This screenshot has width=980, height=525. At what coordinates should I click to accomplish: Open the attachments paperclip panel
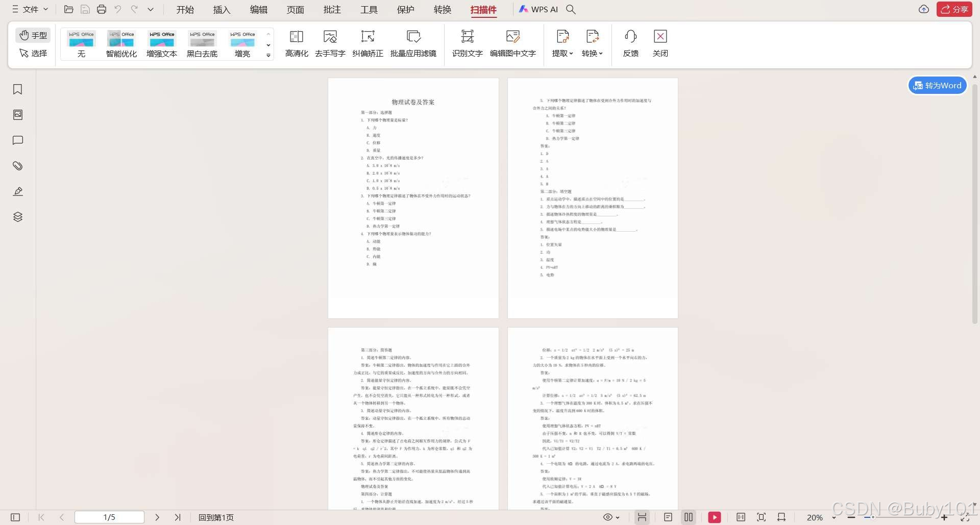point(18,166)
